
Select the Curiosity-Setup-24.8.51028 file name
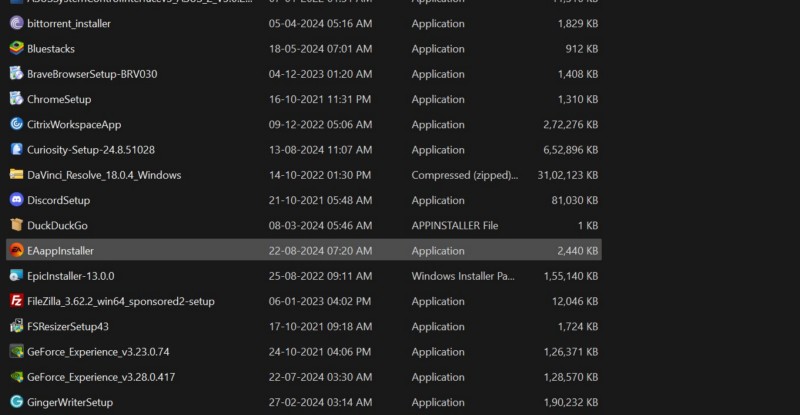(91, 150)
